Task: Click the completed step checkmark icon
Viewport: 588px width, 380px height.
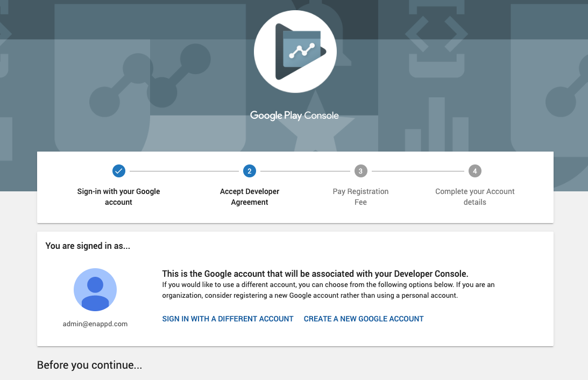Action: point(118,171)
